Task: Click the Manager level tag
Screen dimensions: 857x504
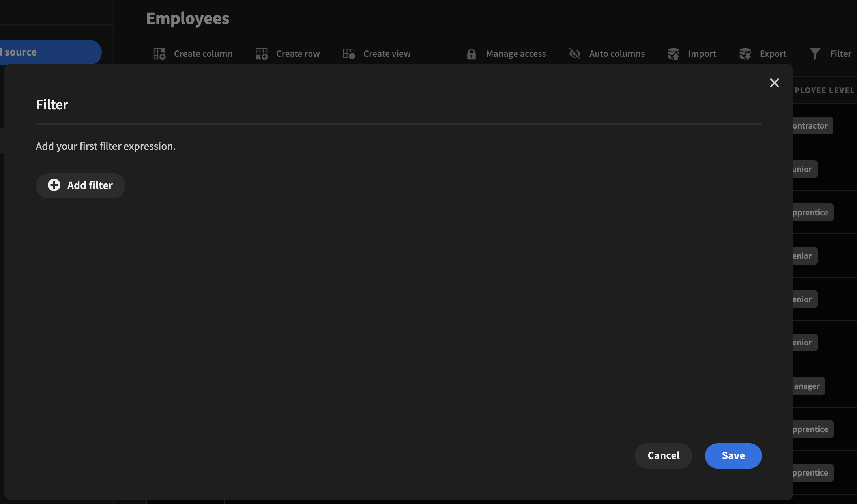Action: 808,386
